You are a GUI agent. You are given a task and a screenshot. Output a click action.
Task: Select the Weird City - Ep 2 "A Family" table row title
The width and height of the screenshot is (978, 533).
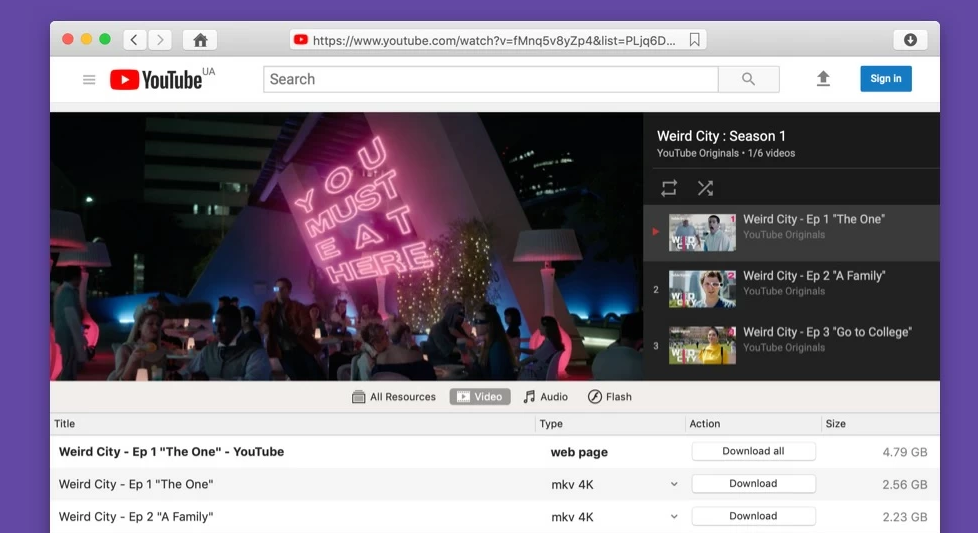[136, 517]
